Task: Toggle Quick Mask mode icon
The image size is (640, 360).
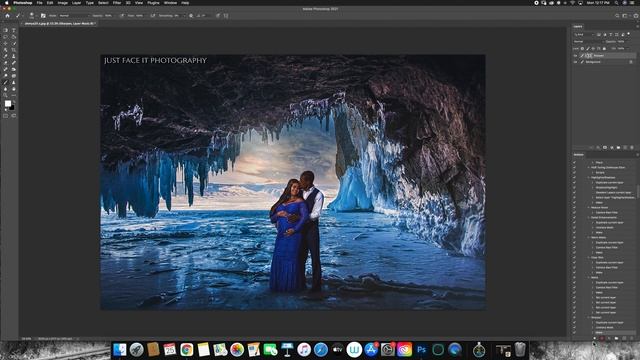Action: click(x=5, y=116)
